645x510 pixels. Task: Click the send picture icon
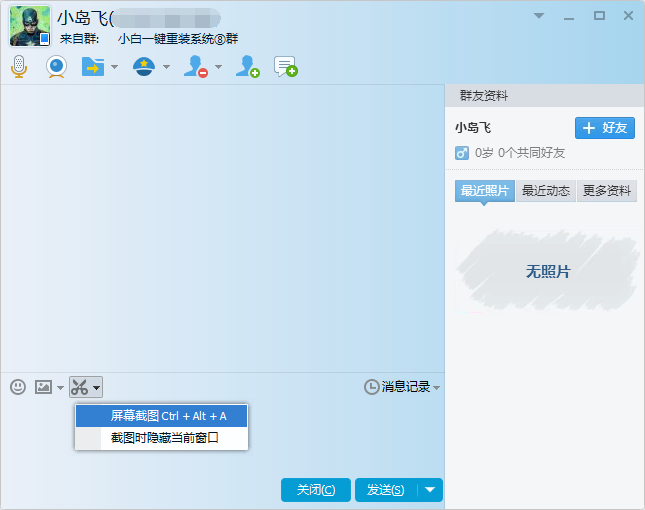(x=43, y=387)
